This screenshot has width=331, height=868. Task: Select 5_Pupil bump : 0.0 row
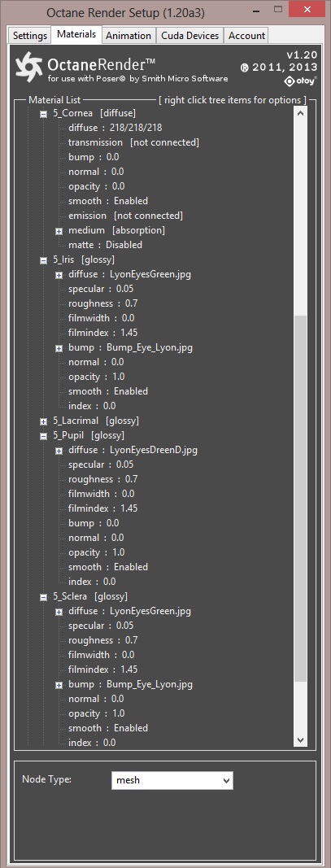(93, 523)
